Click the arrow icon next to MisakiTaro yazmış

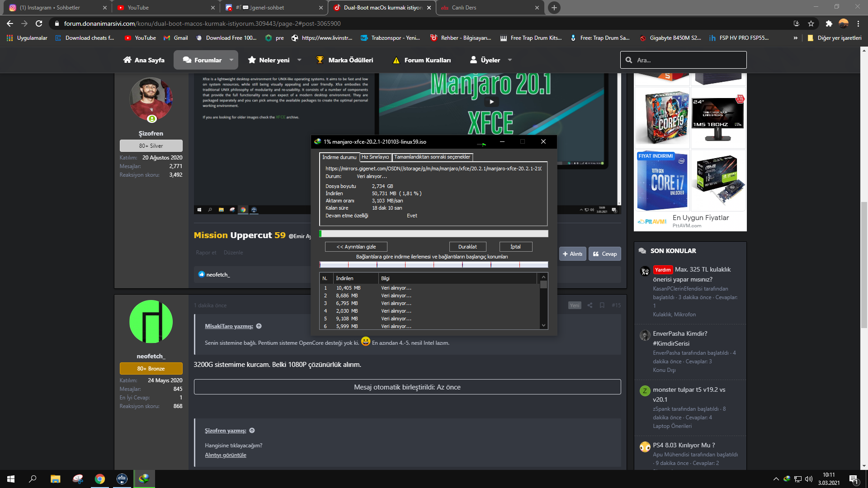pos(259,326)
